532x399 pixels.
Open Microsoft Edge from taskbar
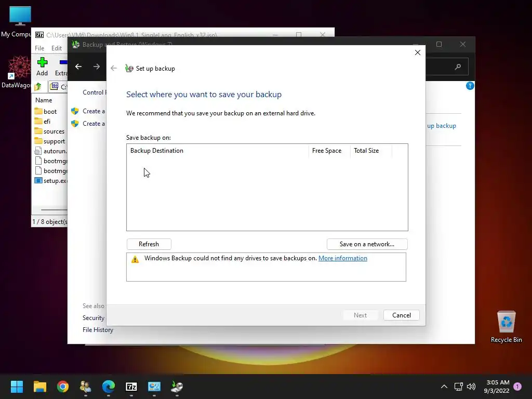click(109, 387)
